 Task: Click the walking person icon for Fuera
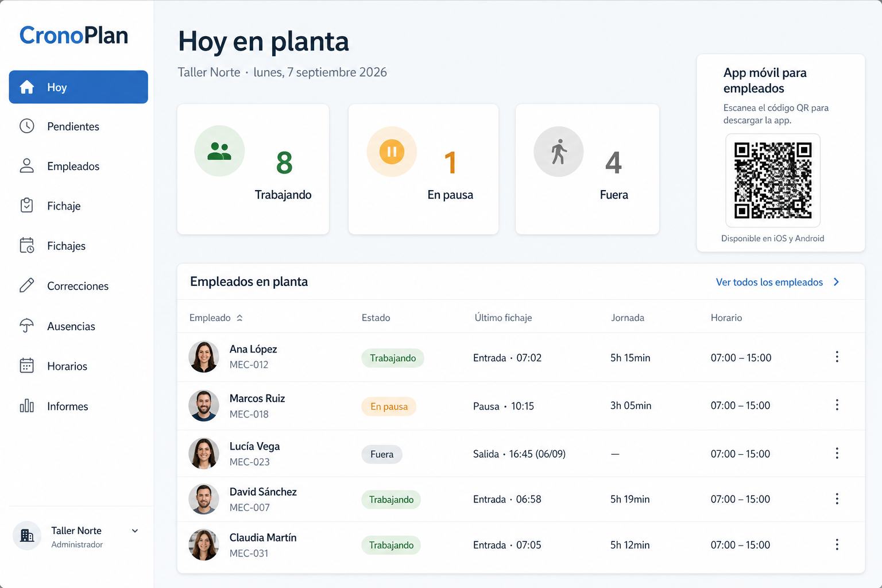pos(559,152)
